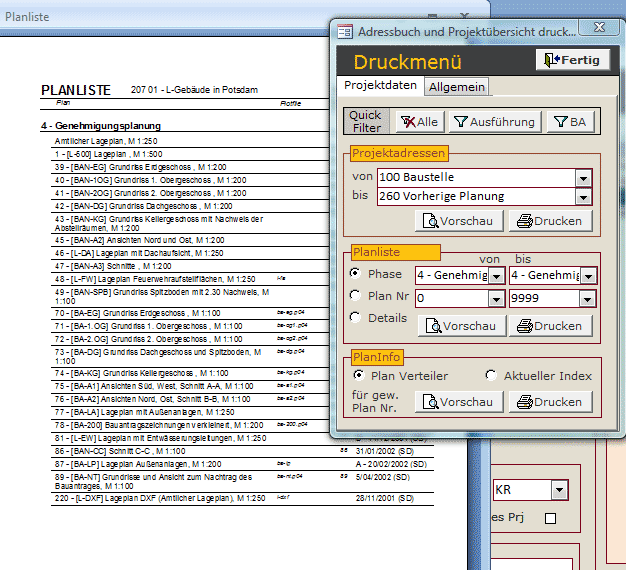Open the Allgemein tab

457,87
